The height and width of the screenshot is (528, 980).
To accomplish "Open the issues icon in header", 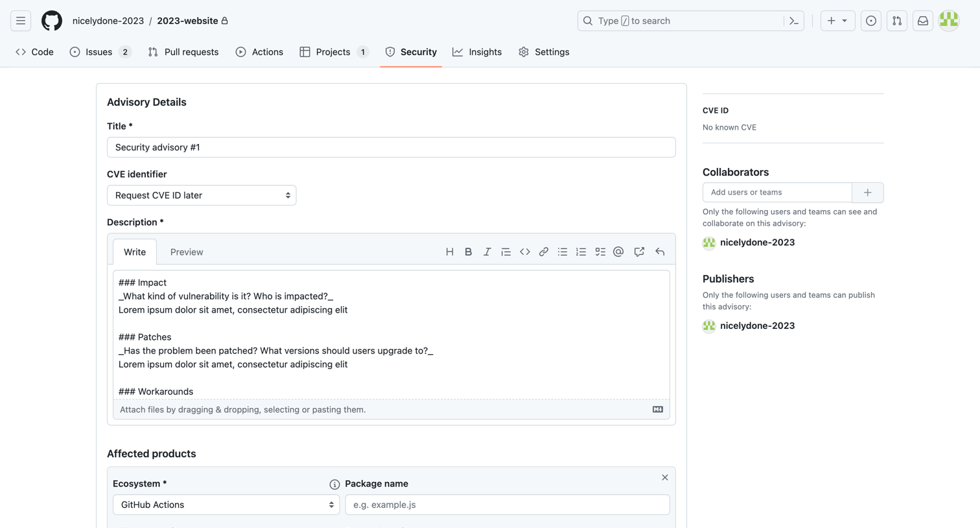I will [871, 21].
